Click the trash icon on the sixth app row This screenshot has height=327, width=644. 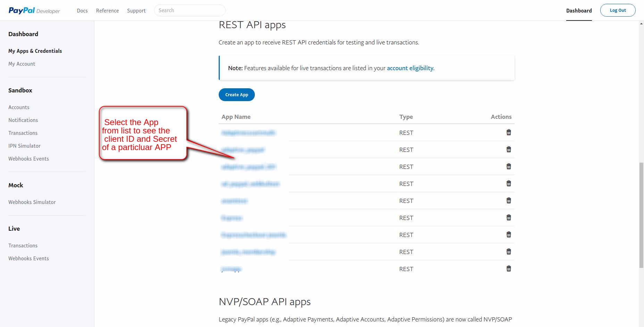click(509, 218)
